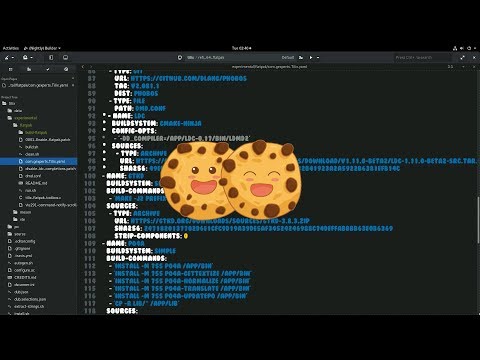Open dub.json file
Screen dimensions: 480x360
(18, 292)
